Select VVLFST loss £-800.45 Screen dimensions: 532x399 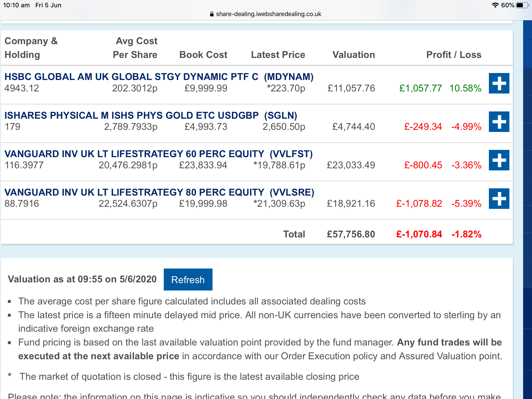tap(423, 165)
